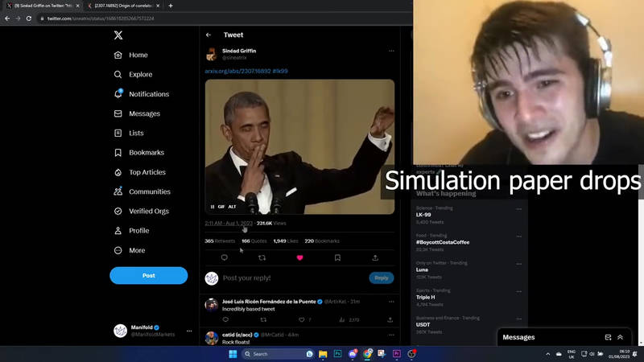Open José Luis Ricón reply options
This screenshot has height=362, width=644.
[391, 302]
